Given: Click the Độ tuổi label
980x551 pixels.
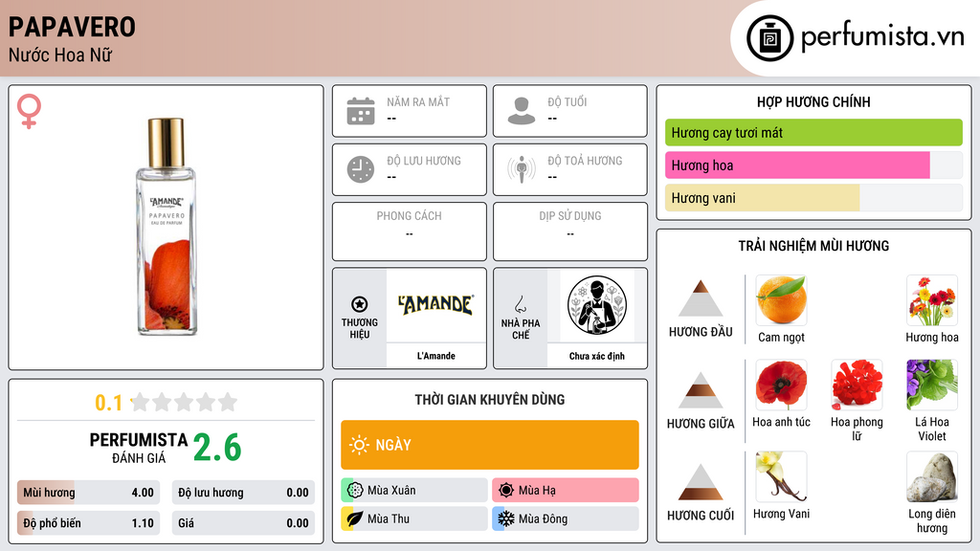Looking at the screenshot, I should (567, 101).
